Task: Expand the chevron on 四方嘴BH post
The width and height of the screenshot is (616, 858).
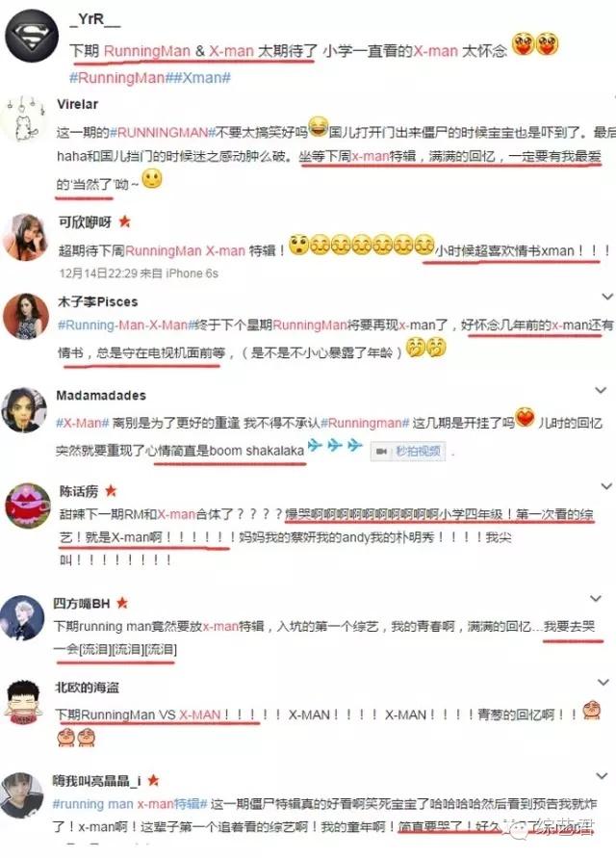Action: coord(595,598)
